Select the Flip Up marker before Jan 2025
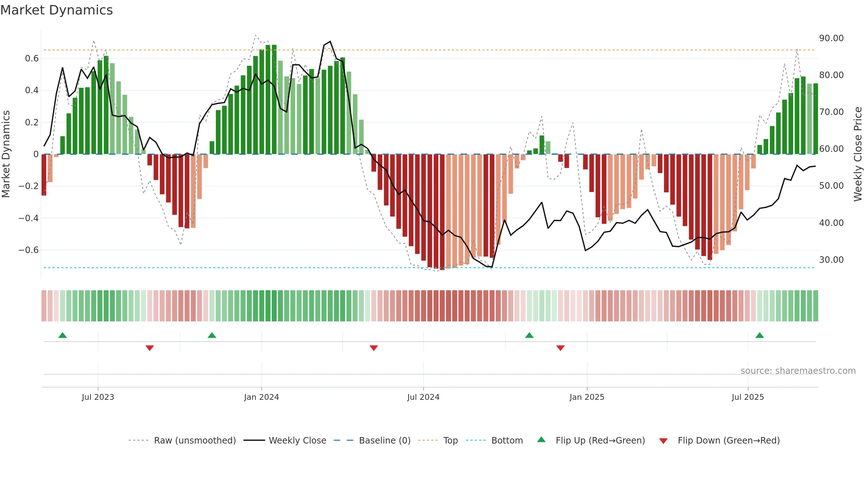Viewport: 868px width, 488px height. [529, 335]
